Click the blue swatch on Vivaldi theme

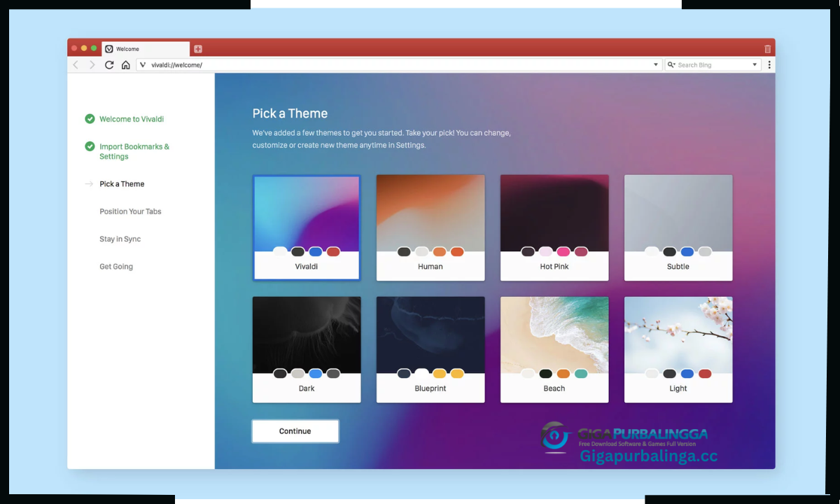316,252
